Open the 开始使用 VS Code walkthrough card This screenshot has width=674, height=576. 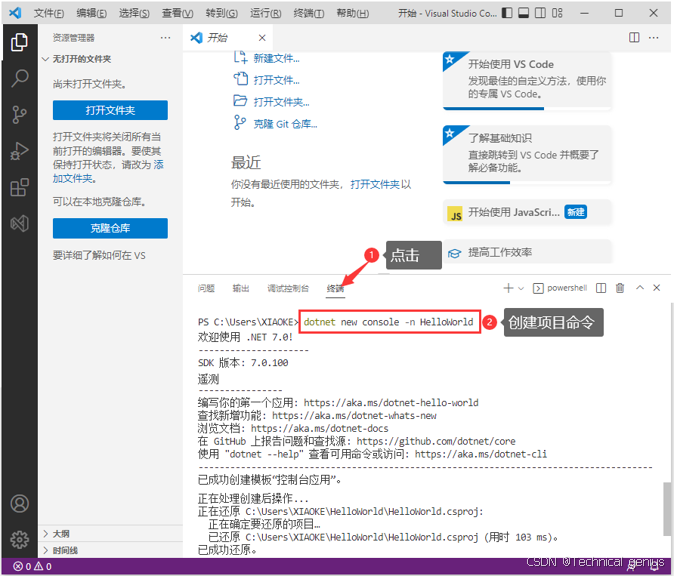tap(527, 81)
